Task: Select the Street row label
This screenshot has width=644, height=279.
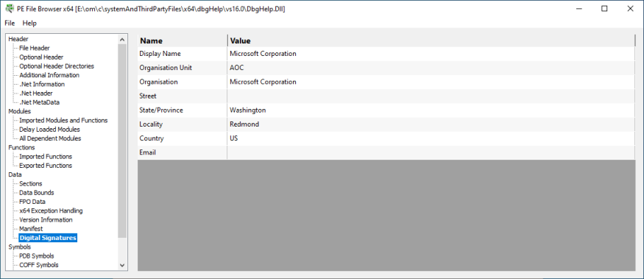Action: 148,96
